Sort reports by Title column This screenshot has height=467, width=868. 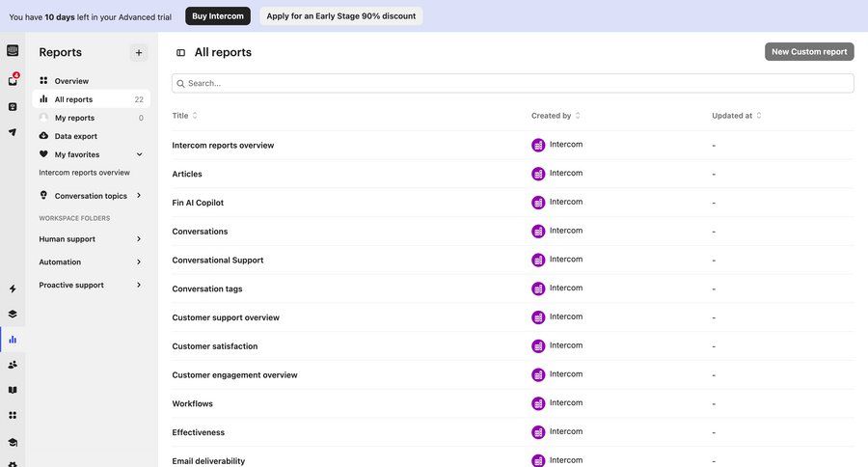pyautogui.click(x=184, y=116)
